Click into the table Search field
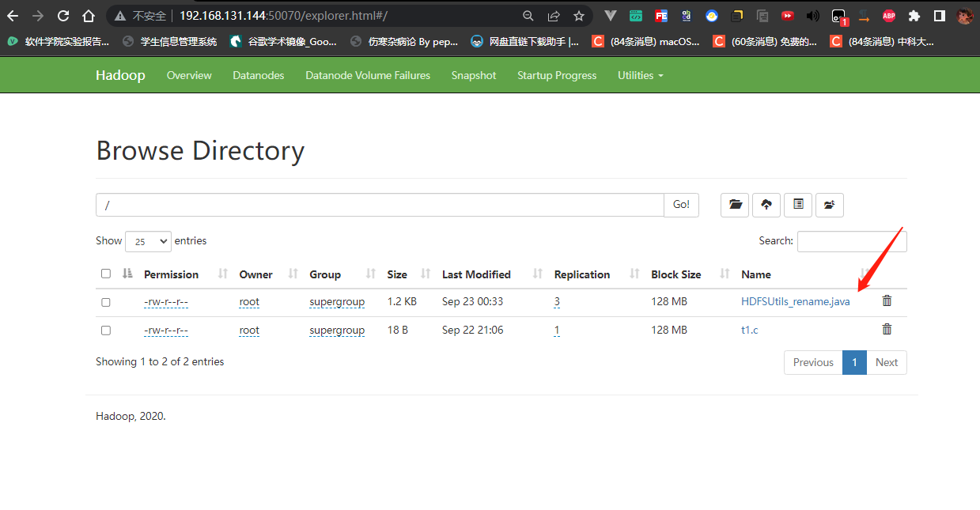This screenshot has width=980, height=510. 851,241
